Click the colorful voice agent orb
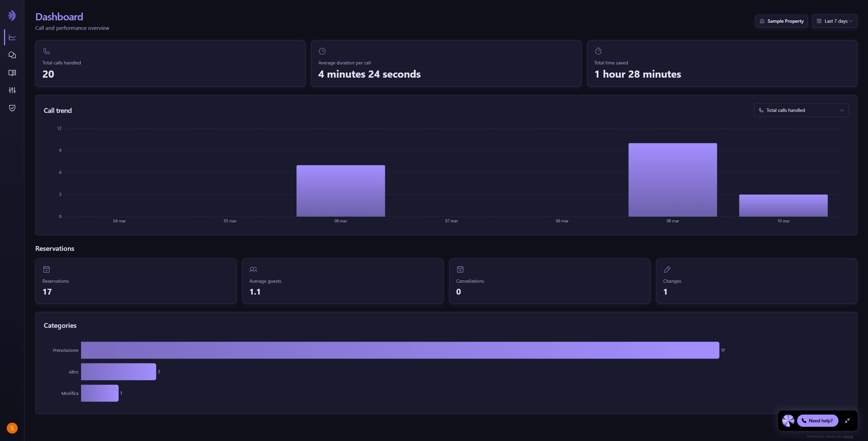 tap(788, 421)
